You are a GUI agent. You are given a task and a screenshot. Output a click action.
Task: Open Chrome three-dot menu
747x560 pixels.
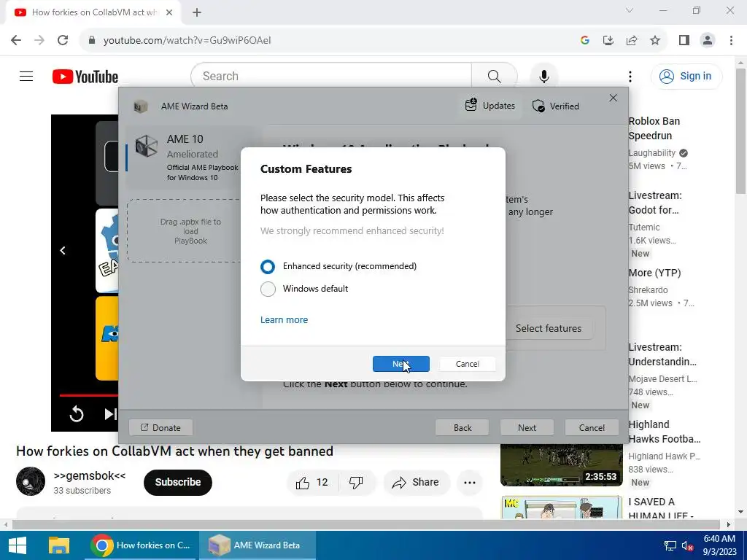pos(731,40)
